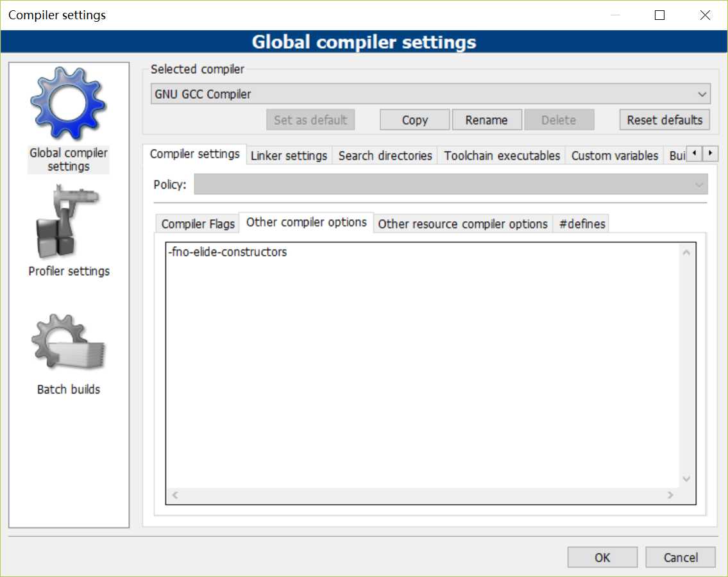Open the Batch builds icon
The width and height of the screenshot is (728, 577).
pos(68,342)
